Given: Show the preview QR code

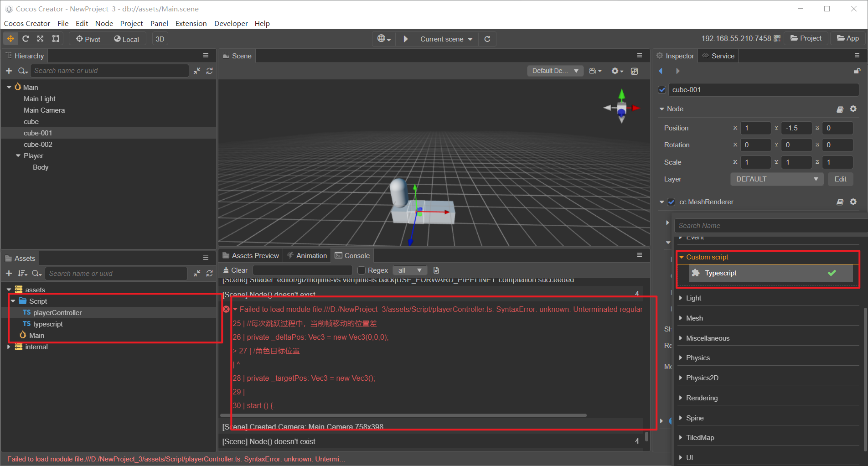Looking at the screenshot, I should (777, 38).
